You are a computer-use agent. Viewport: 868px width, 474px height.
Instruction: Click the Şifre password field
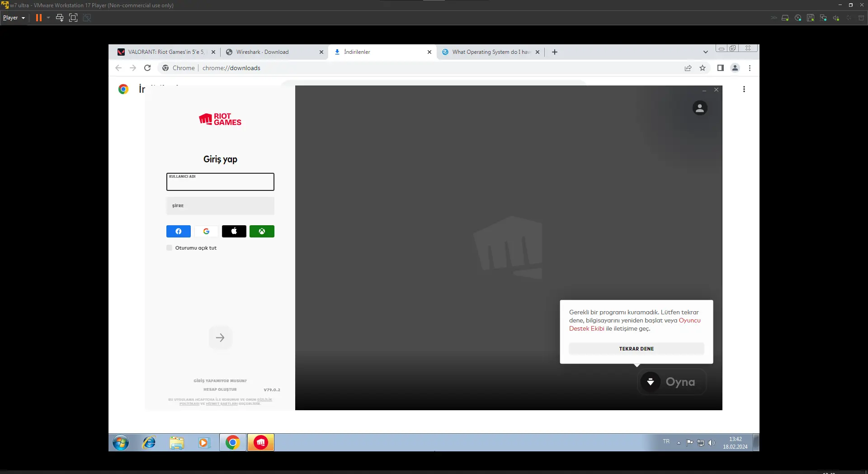220,206
